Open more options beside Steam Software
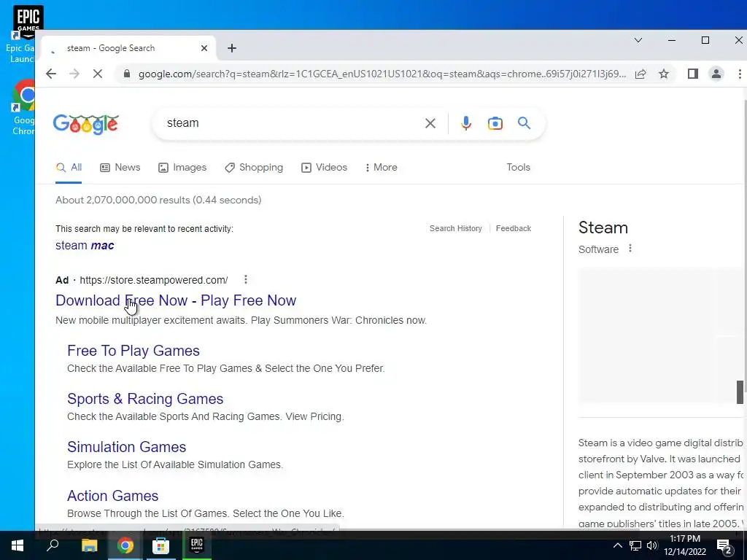 [x=630, y=249]
